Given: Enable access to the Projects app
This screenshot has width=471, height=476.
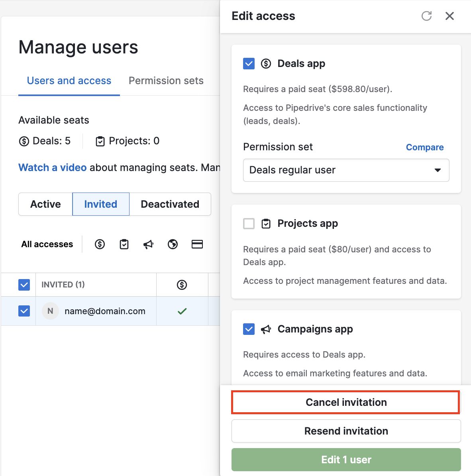Looking at the screenshot, I should tap(249, 224).
